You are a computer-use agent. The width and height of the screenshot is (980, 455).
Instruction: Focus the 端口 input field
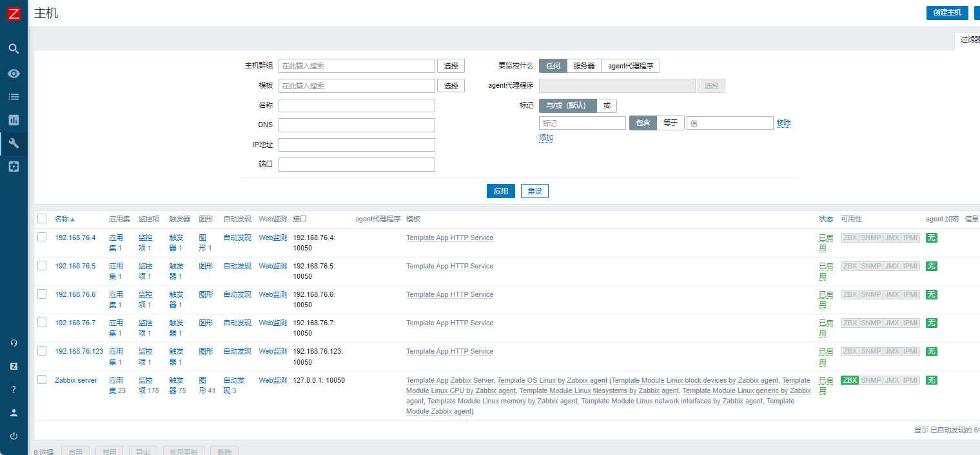[x=357, y=165]
